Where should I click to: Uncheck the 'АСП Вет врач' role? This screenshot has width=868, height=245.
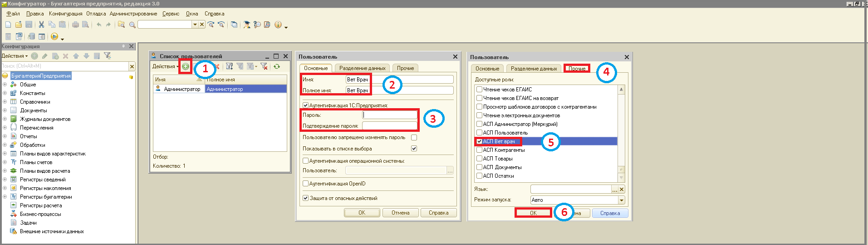click(479, 141)
